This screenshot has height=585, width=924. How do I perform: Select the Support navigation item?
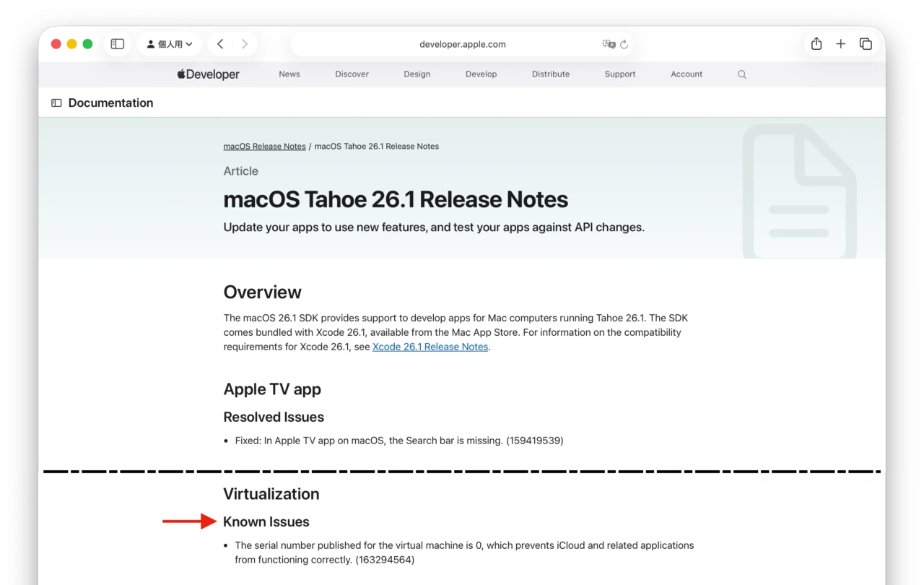[x=619, y=74]
